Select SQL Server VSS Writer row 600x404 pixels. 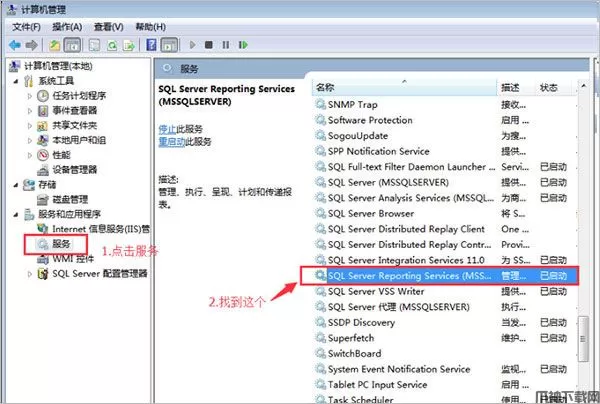445,292
